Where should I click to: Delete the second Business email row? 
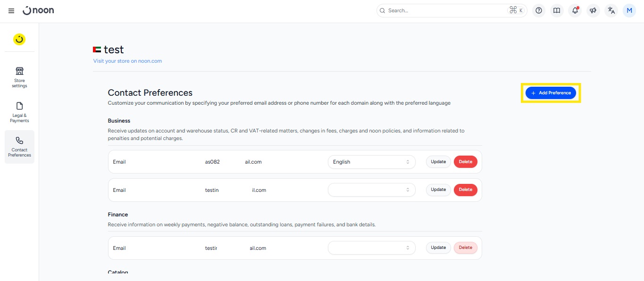(x=465, y=190)
